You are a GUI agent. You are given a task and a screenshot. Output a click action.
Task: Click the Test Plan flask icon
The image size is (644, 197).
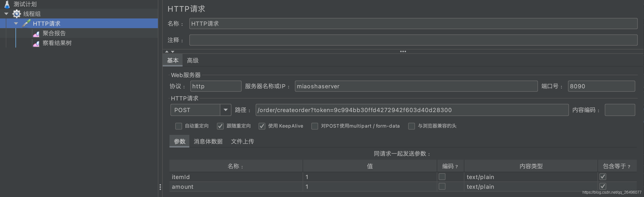[x=7, y=4]
